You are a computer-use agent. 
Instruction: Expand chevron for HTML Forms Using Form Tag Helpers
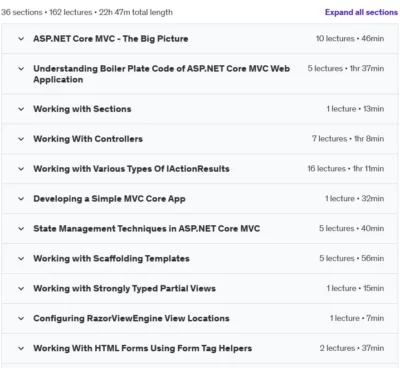(x=21, y=348)
